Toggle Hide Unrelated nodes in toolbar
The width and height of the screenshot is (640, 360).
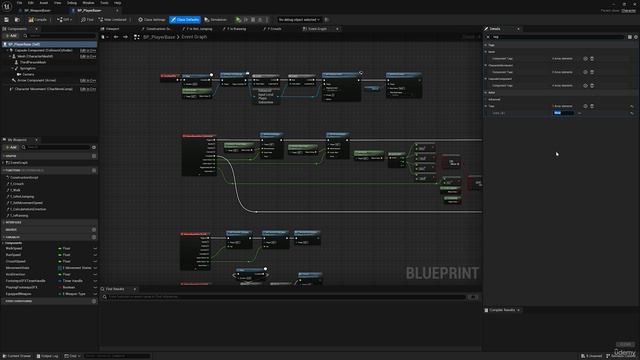[x=113, y=20]
